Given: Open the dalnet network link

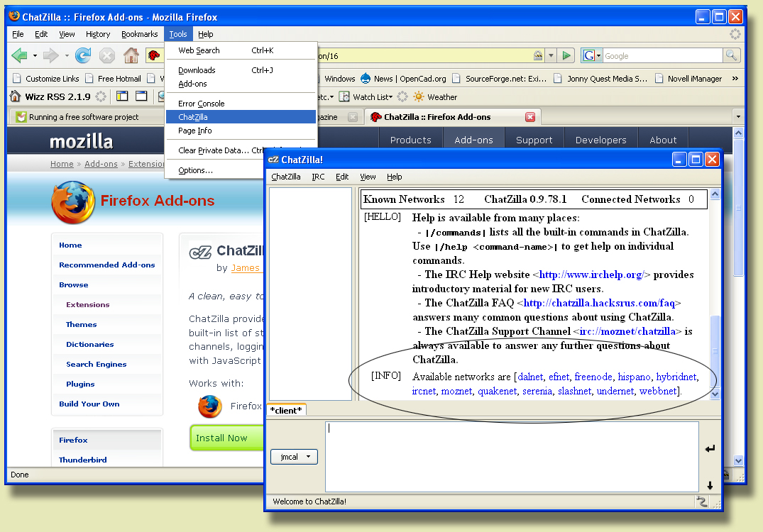Looking at the screenshot, I should (x=530, y=377).
